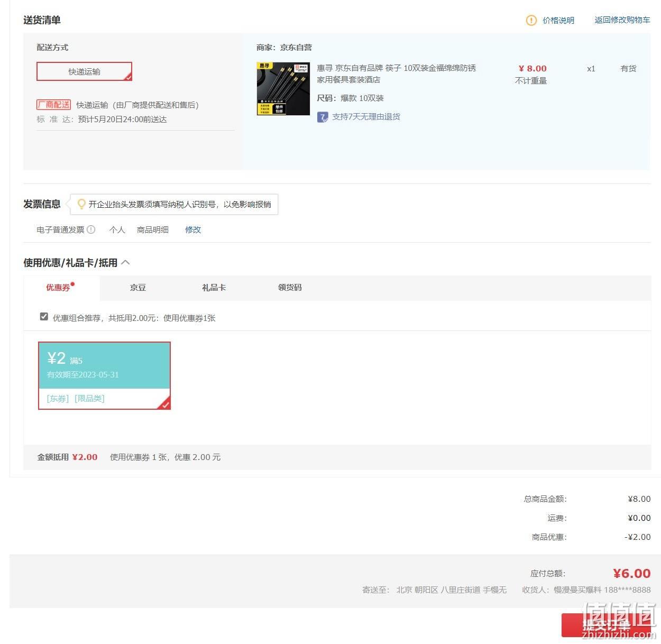The image size is (661, 644).
Task: Click total payable ¥6.00
Action: pyautogui.click(x=632, y=574)
